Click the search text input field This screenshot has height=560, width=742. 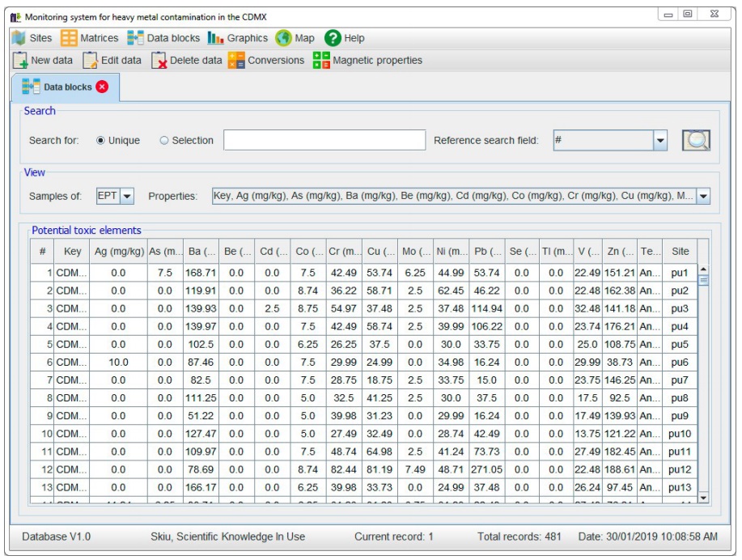324,140
